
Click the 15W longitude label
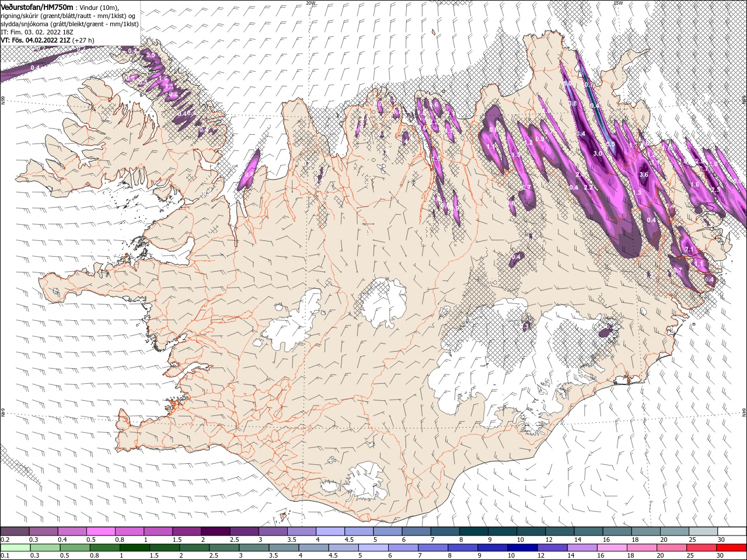[x=618, y=3]
